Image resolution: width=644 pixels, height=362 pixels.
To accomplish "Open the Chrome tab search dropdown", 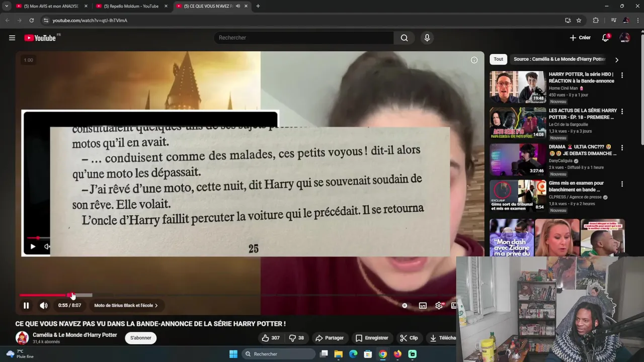I will [7, 6].
